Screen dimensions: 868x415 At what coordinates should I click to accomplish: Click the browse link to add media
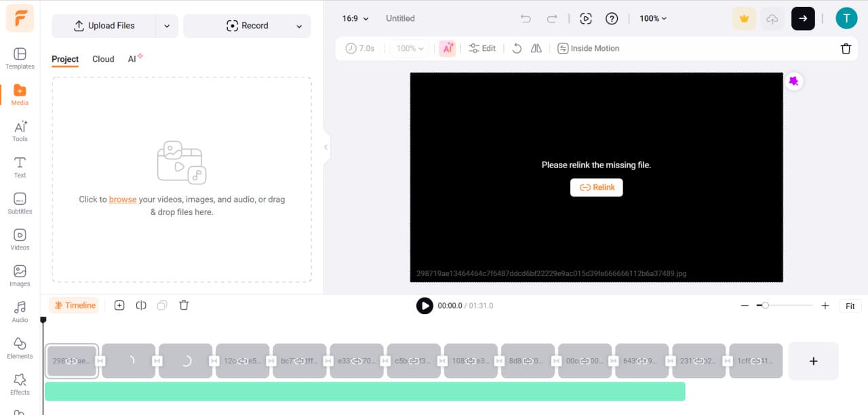coord(123,199)
